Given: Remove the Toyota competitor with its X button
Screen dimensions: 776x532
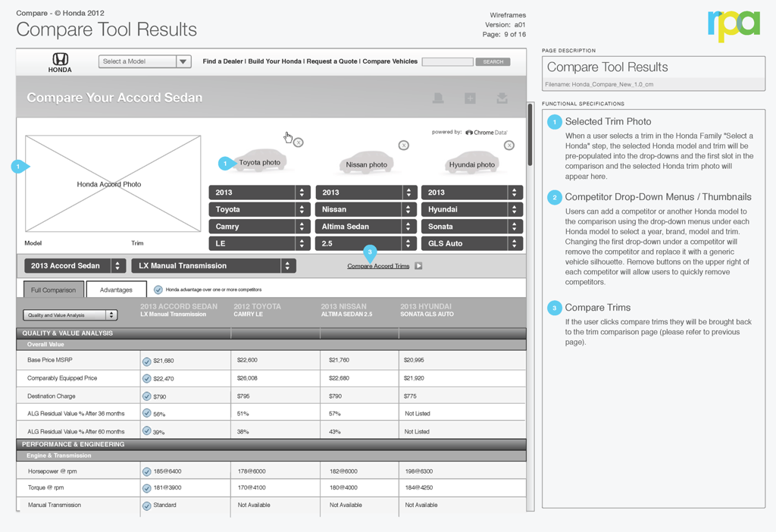Looking at the screenshot, I should pos(299,142).
